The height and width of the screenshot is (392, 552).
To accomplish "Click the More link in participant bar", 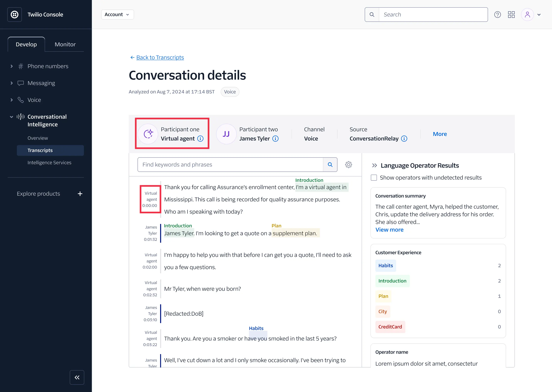I will (440, 134).
